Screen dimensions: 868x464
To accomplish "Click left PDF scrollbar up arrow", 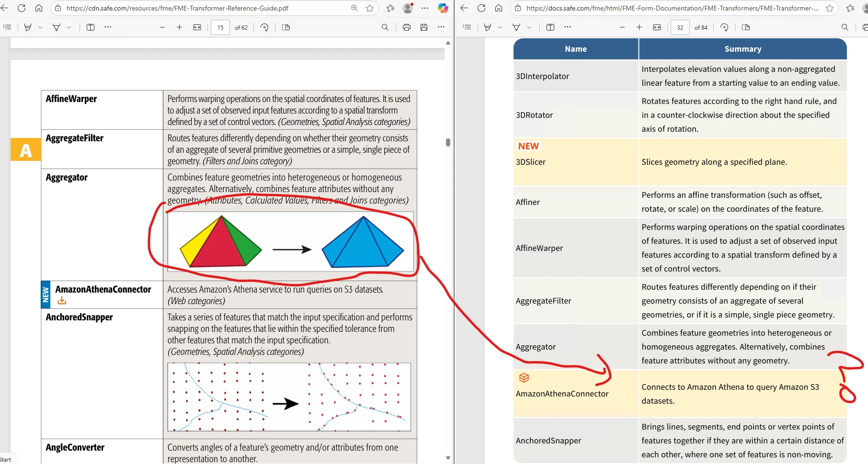I will click(448, 43).
